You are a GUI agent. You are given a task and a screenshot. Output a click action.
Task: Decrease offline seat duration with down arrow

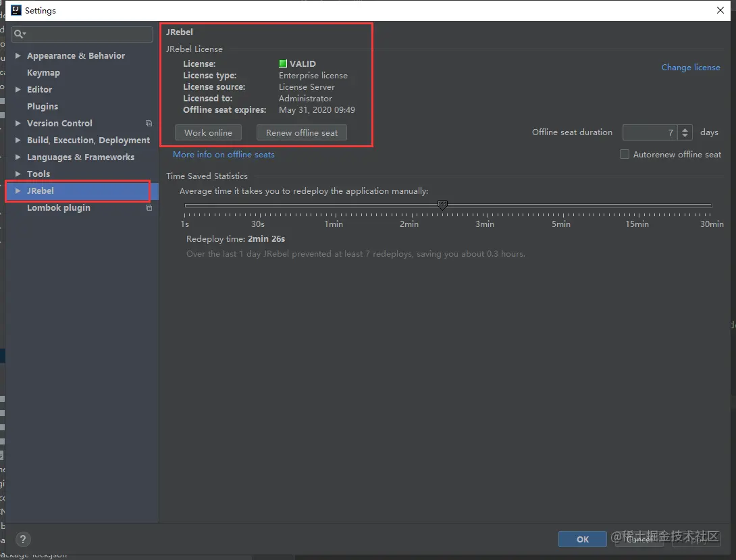coord(685,136)
